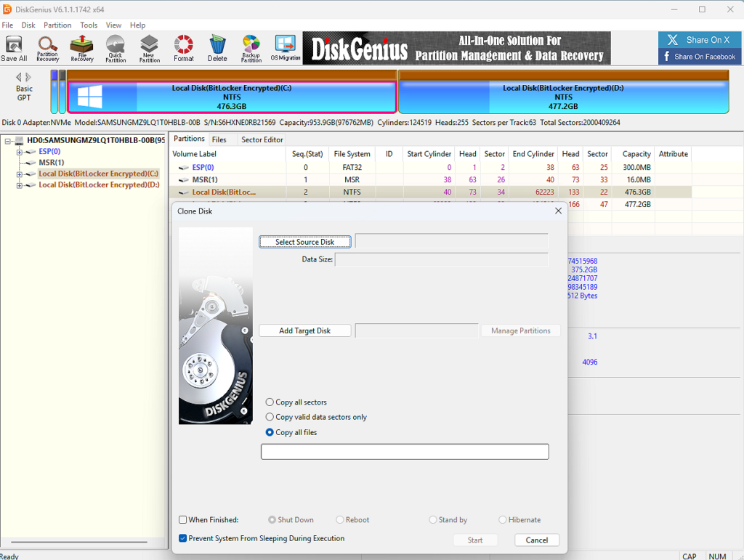
Task: Click the Select Source Disk button
Action: (305, 242)
